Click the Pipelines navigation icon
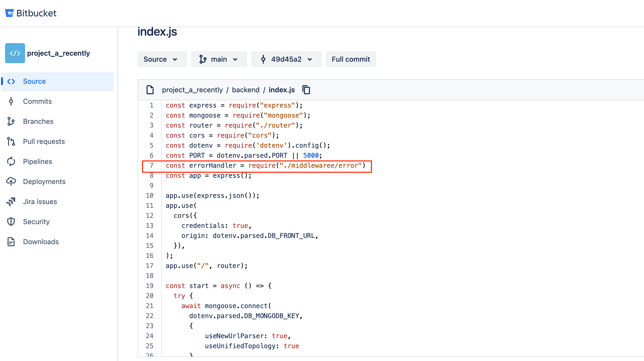The width and height of the screenshot is (644, 361). point(12,161)
